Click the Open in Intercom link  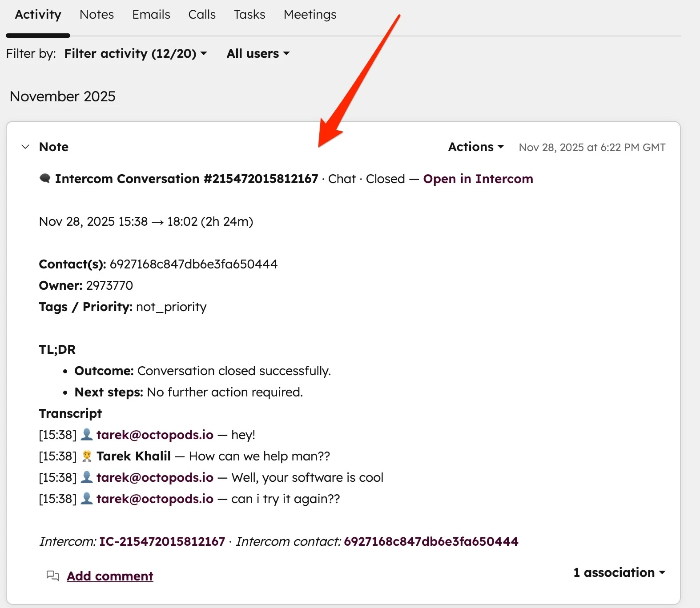point(478,179)
